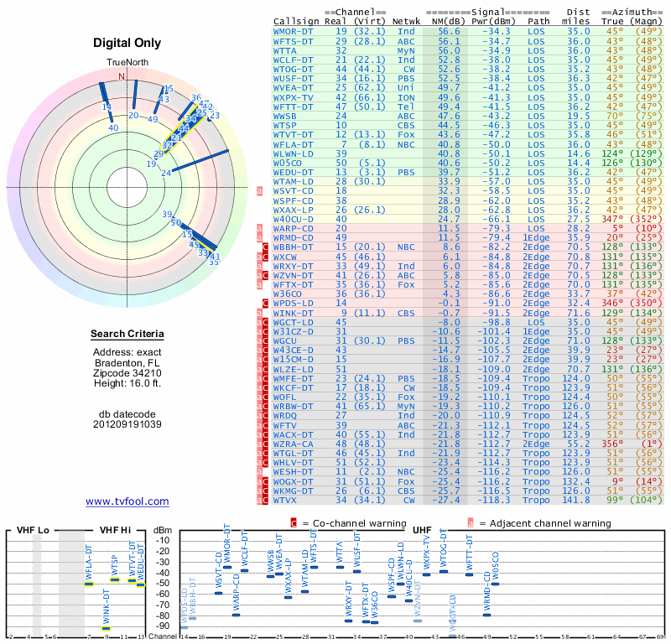Screen dimensions: 671x644
Task: Click co-channel warning icon beside WPDS-LD
Action: click(265, 304)
